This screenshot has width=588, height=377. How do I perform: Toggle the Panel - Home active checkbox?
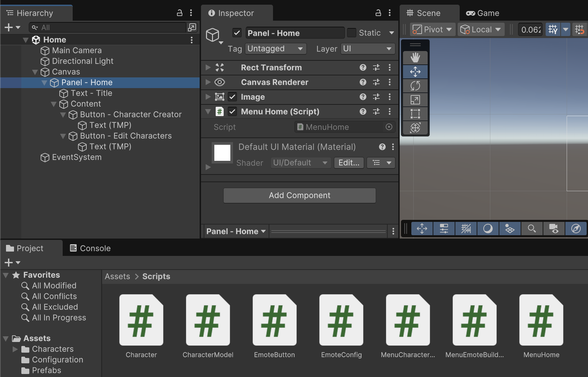(237, 33)
